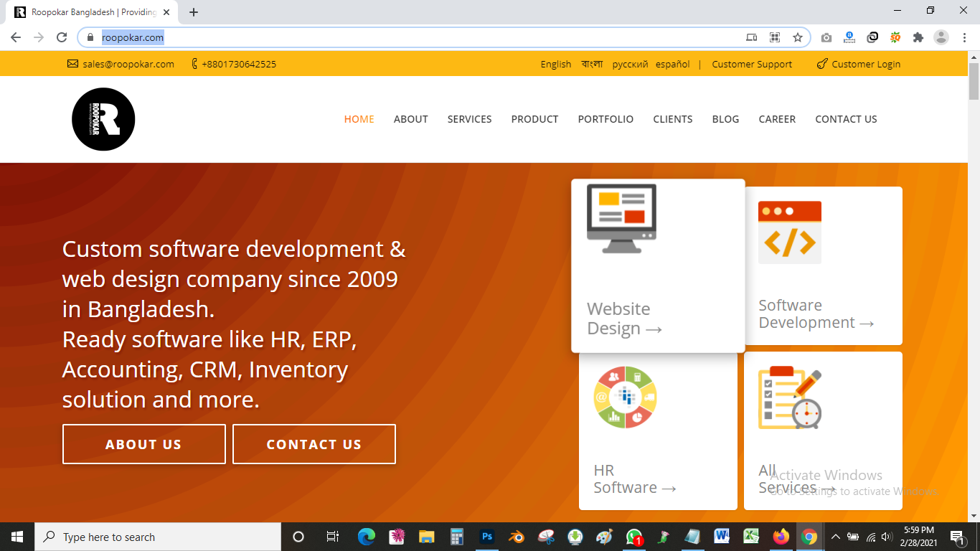Open the Customer Login link
980x551 pixels.
coord(866,64)
